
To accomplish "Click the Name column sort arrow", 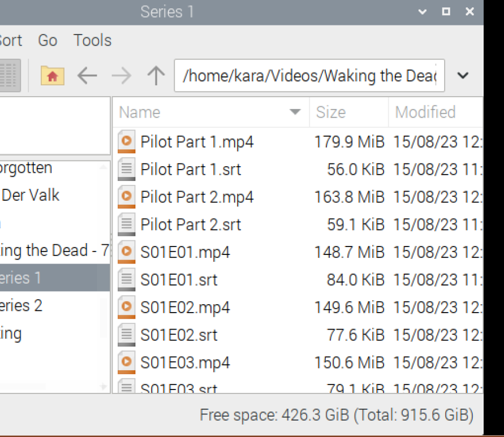I will coord(295,112).
